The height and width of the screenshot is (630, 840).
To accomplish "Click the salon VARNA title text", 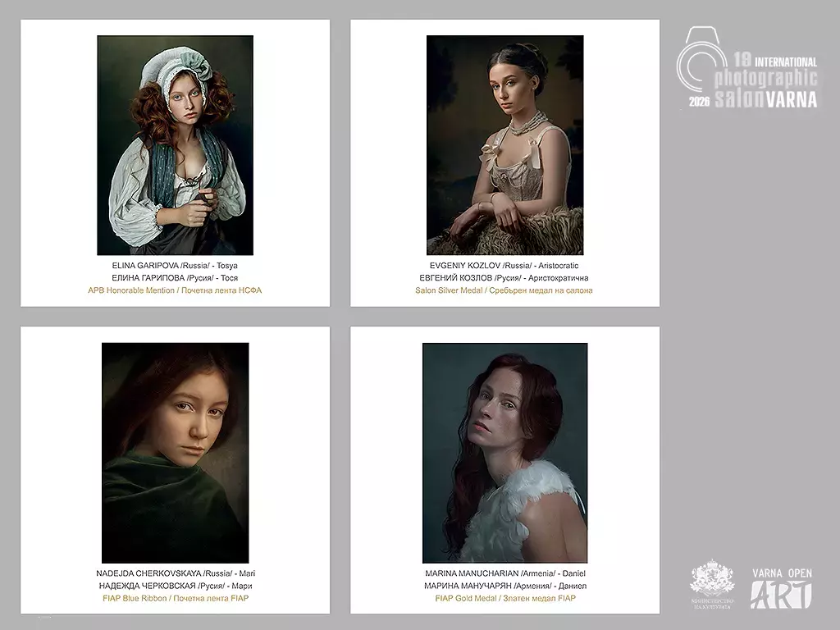I will pyautogui.click(x=766, y=99).
